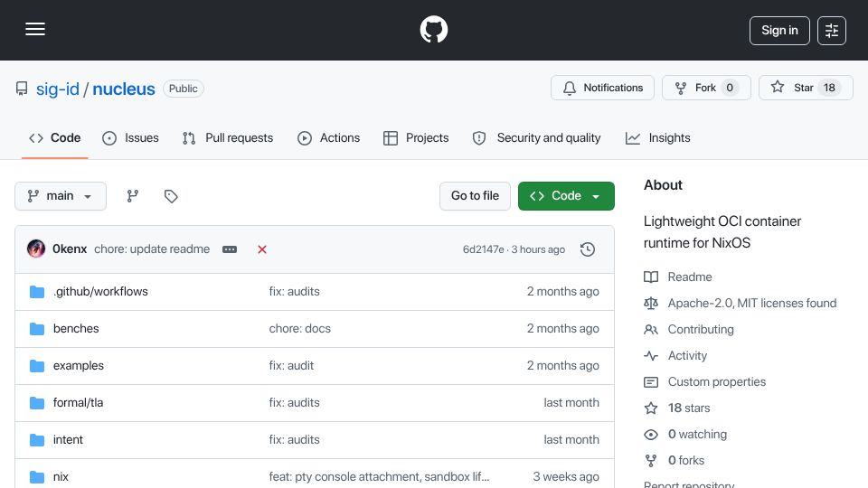Open the benches folder
Image resolution: width=868 pixels, height=488 pixels.
76,329
